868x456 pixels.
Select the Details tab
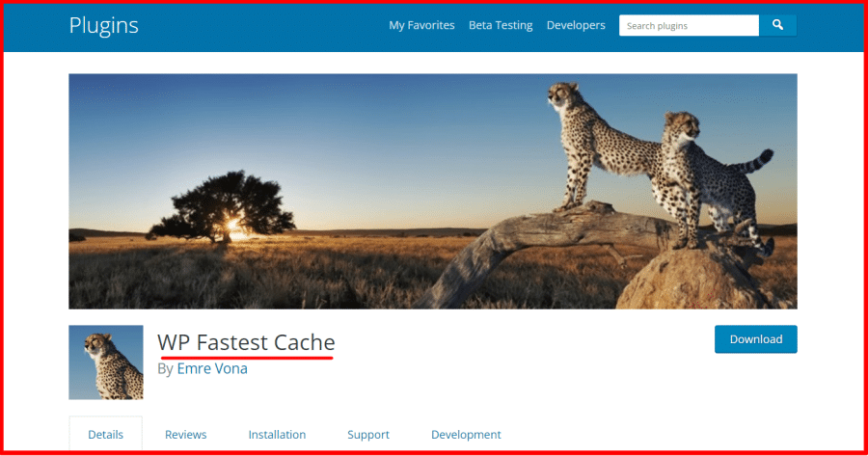click(106, 435)
